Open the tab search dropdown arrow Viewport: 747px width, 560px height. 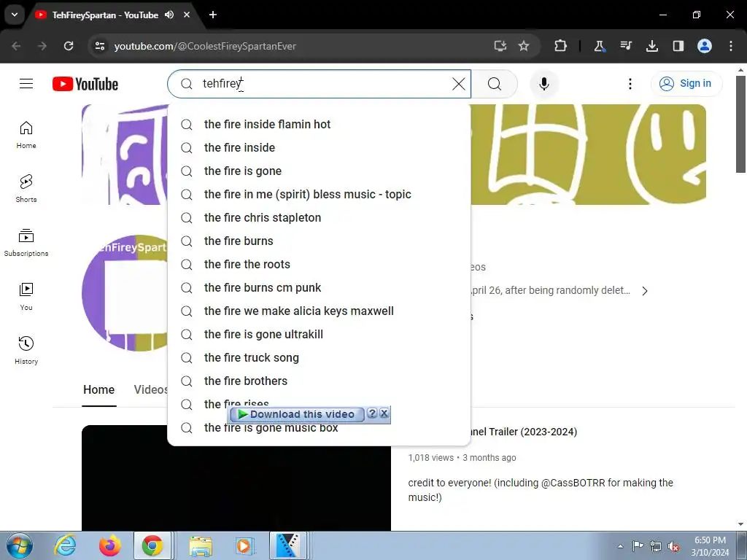click(15, 15)
